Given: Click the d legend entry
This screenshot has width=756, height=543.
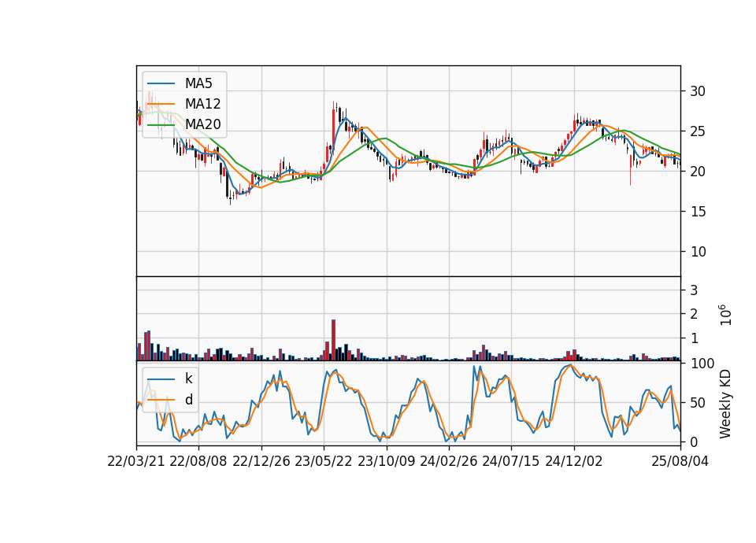Looking at the screenshot, I should (x=170, y=400).
